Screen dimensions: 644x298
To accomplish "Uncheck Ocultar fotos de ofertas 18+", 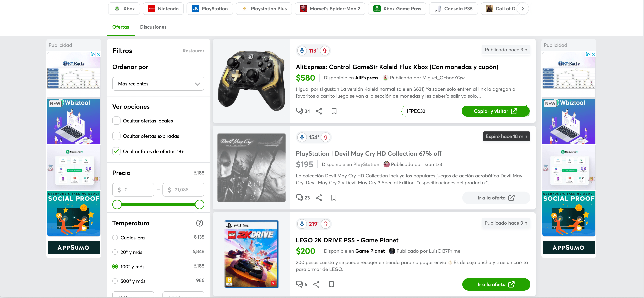I will coord(116,152).
